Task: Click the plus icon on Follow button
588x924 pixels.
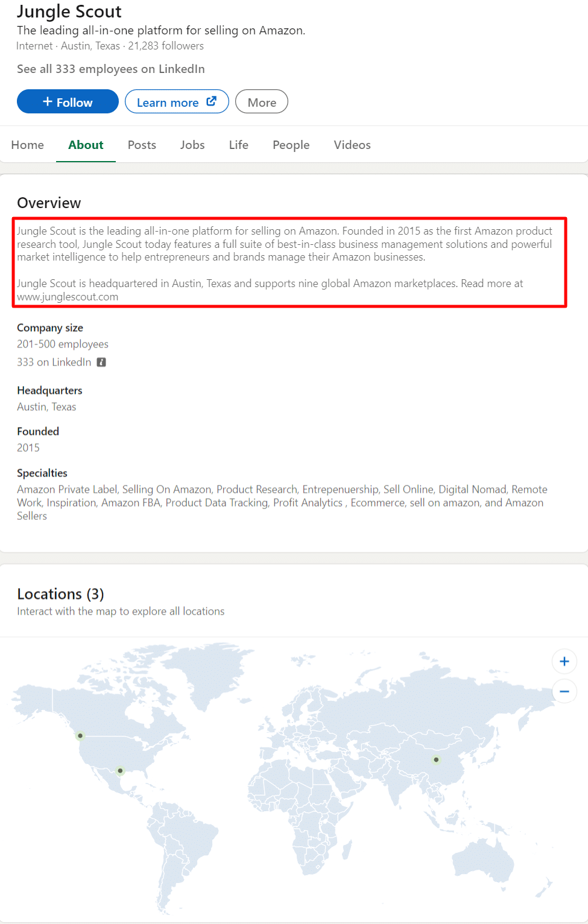Action: [48, 101]
